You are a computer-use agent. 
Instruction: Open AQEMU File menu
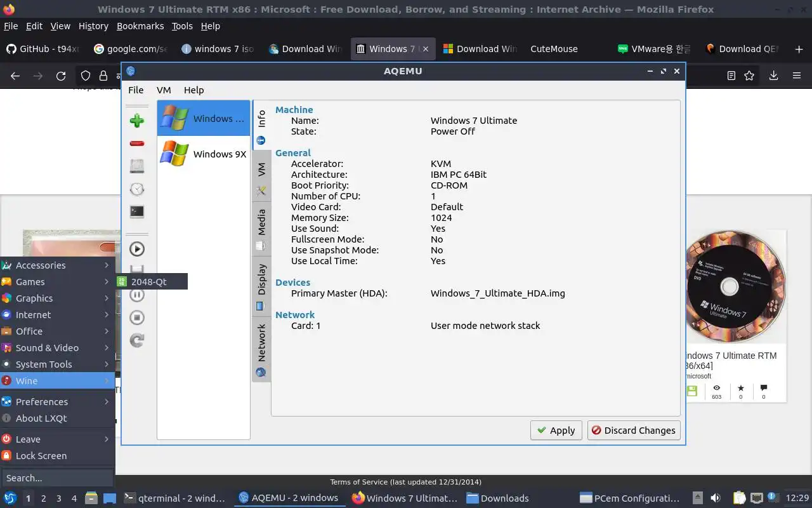(136, 90)
